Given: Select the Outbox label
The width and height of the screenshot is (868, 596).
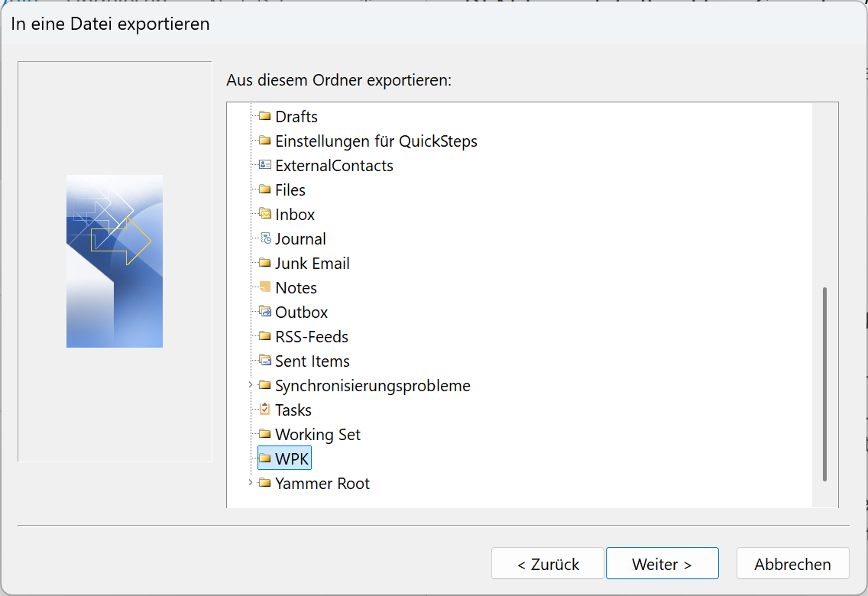Looking at the screenshot, I should coord(302,312).
